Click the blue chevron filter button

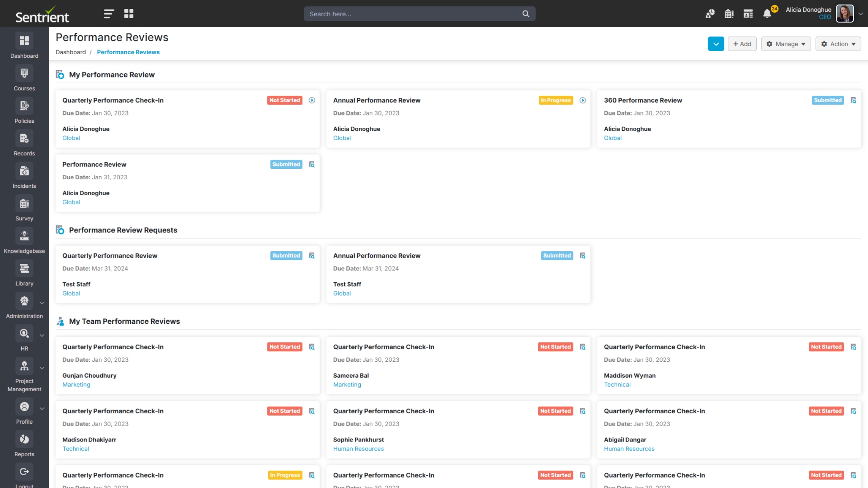(x=716, y=44)
